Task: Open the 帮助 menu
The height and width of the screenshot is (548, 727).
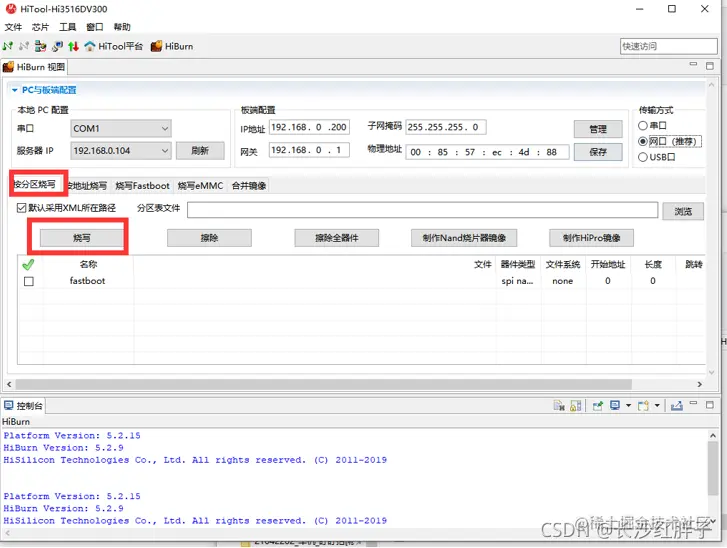Action: pyautogui.click(x=122, y=27)
